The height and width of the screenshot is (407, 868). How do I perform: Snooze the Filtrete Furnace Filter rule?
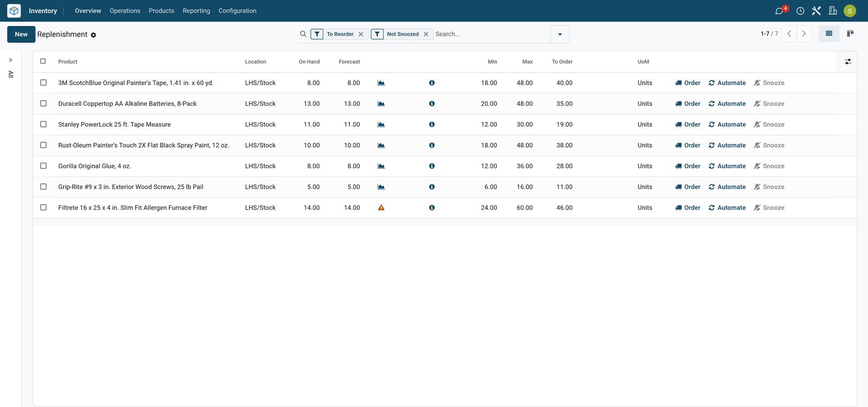coord(769,208)
